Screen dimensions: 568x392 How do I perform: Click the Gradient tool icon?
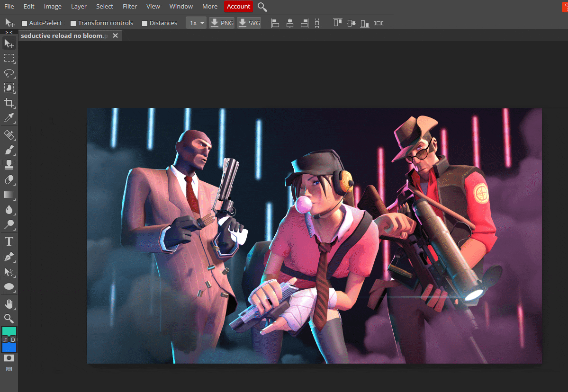click(x=9, y=195)
